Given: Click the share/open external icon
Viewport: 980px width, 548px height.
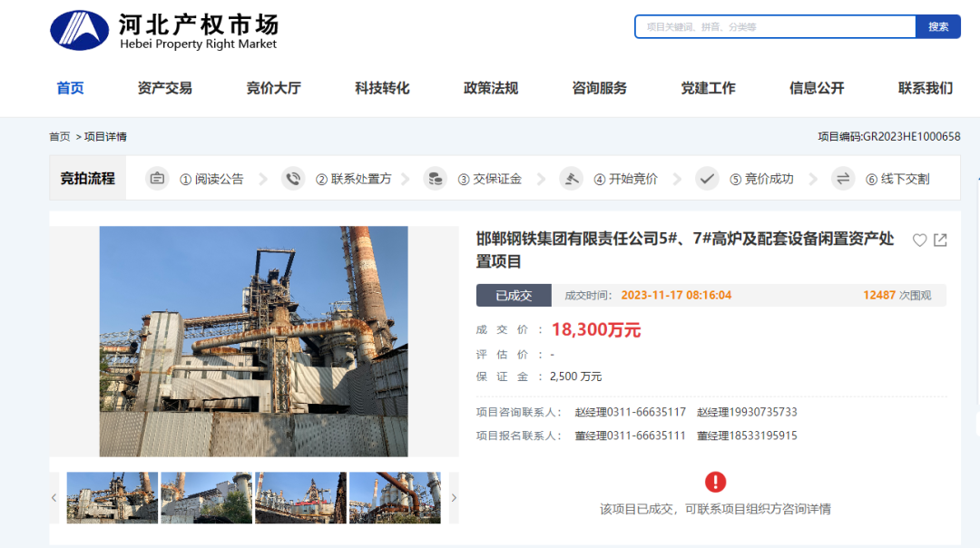Looking at the screenshot, I should (940, 240).
